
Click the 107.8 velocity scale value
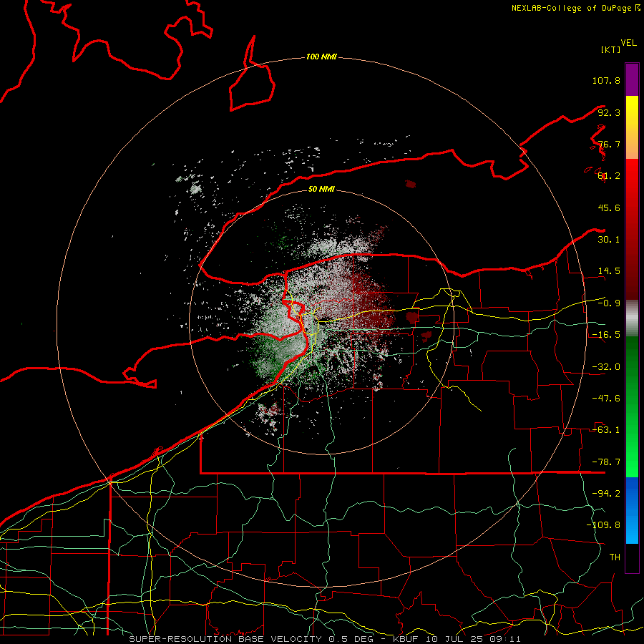[x=606, y=80]
